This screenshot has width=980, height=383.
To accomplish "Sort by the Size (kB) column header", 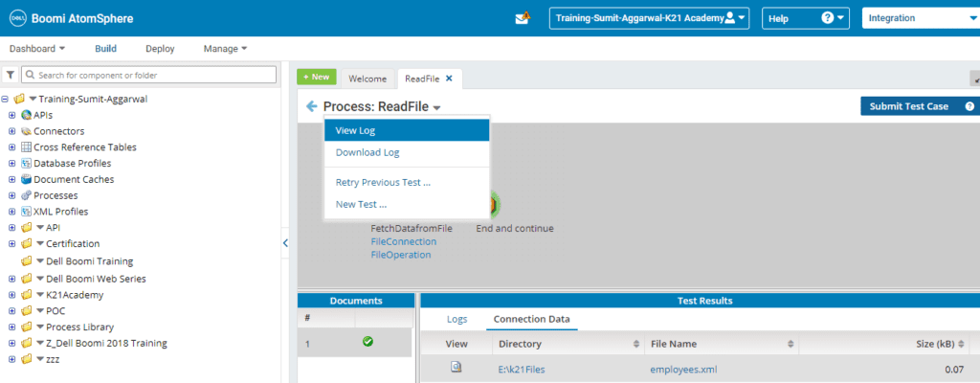I will coord(883,344).
